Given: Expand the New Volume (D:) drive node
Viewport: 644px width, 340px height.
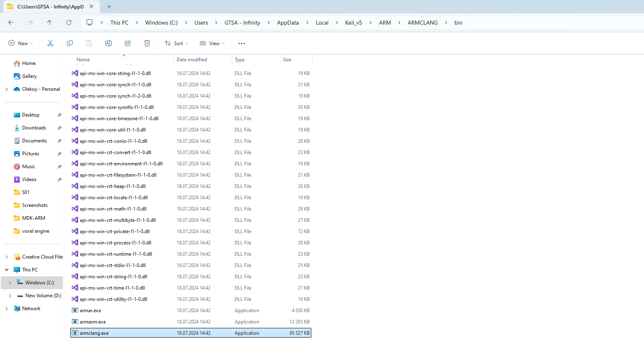Looking at the screenshot, I should (x=10, y=296).
